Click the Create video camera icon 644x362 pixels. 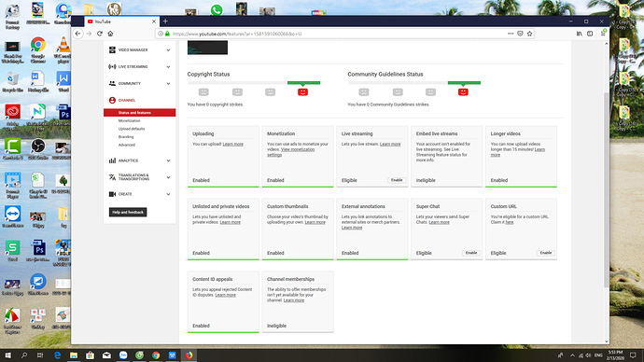pos(112,194)
